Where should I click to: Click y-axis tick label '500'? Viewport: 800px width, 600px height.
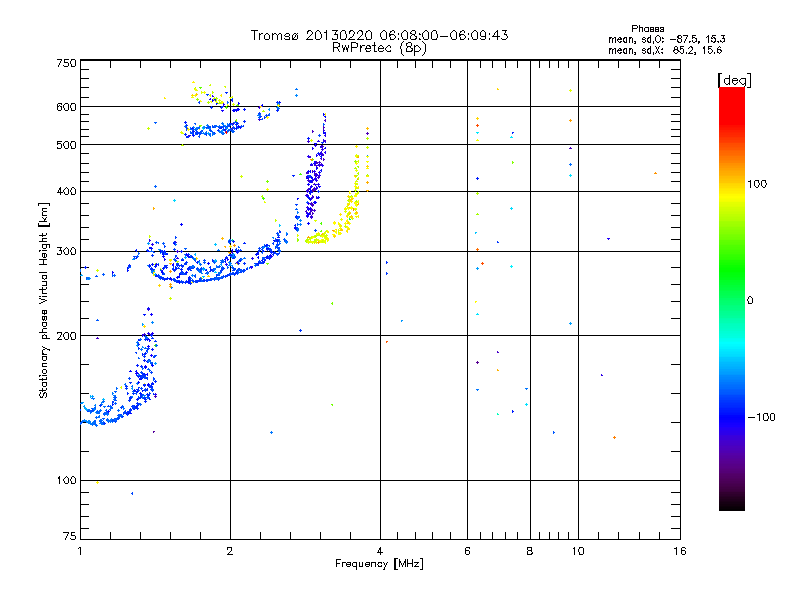66,145
